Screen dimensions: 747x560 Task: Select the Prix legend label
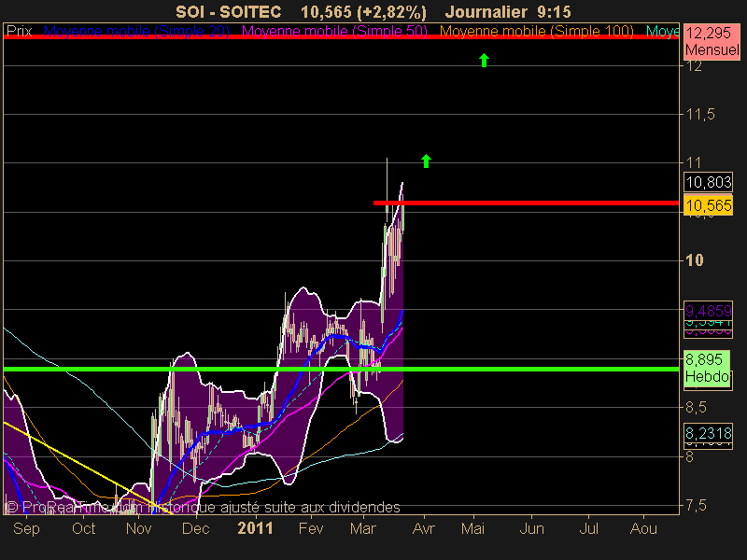coord(19,32)
